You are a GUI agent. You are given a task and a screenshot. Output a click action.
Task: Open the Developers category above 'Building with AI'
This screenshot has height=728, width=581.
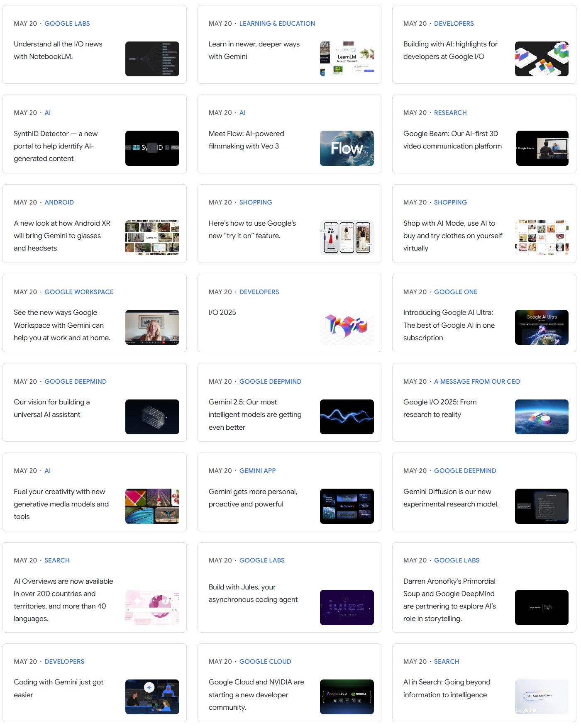[454, 24]
